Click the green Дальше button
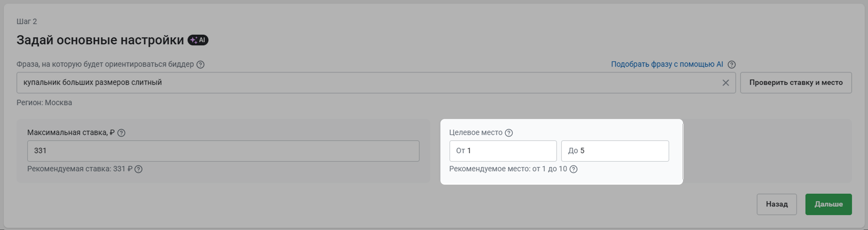 [x=828, y=204]
